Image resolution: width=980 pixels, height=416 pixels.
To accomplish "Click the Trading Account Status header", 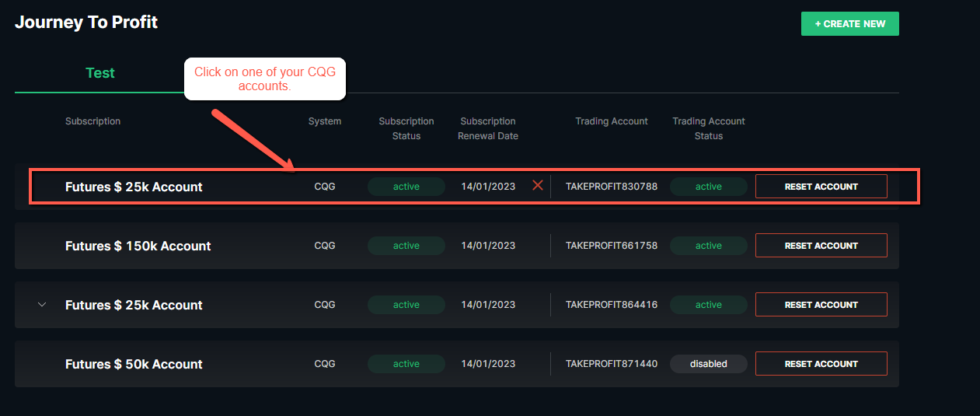I will pyautogui.click(x=709, y=128).
